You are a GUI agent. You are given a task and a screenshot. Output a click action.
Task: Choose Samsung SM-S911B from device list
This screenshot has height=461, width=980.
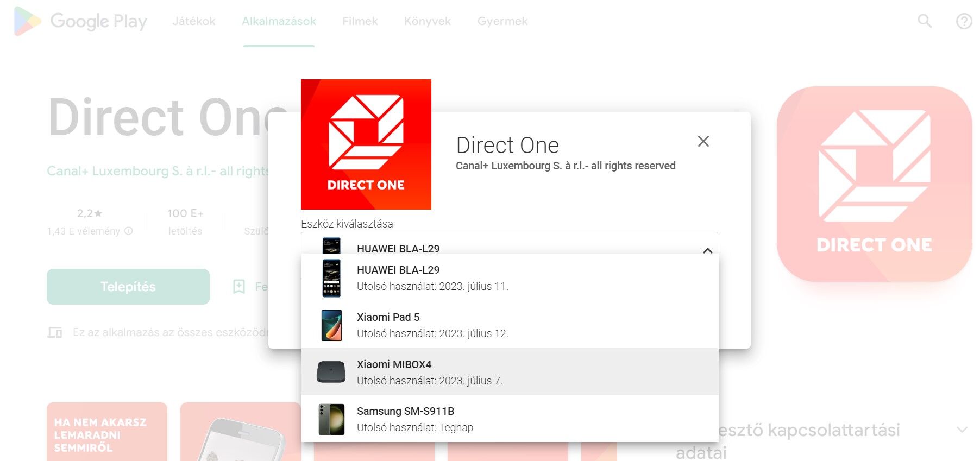(510, 419)
